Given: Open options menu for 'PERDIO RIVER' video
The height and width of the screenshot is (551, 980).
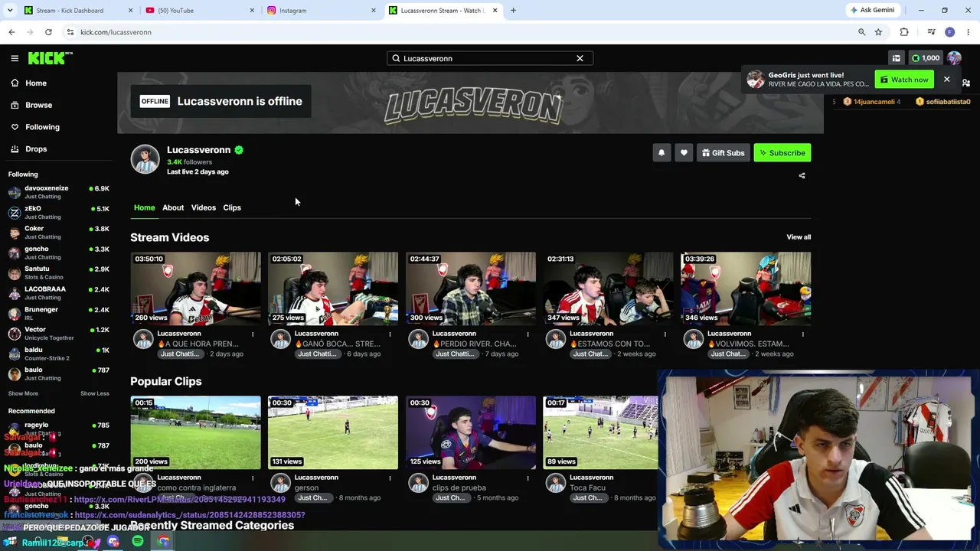Looking at the screenshot, I should [528, 334].
